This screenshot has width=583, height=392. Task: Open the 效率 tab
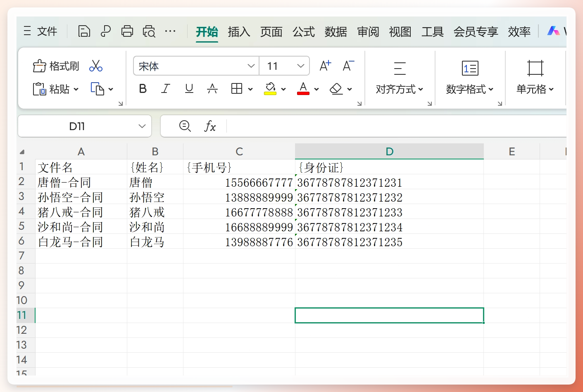(x=519, y=32)
